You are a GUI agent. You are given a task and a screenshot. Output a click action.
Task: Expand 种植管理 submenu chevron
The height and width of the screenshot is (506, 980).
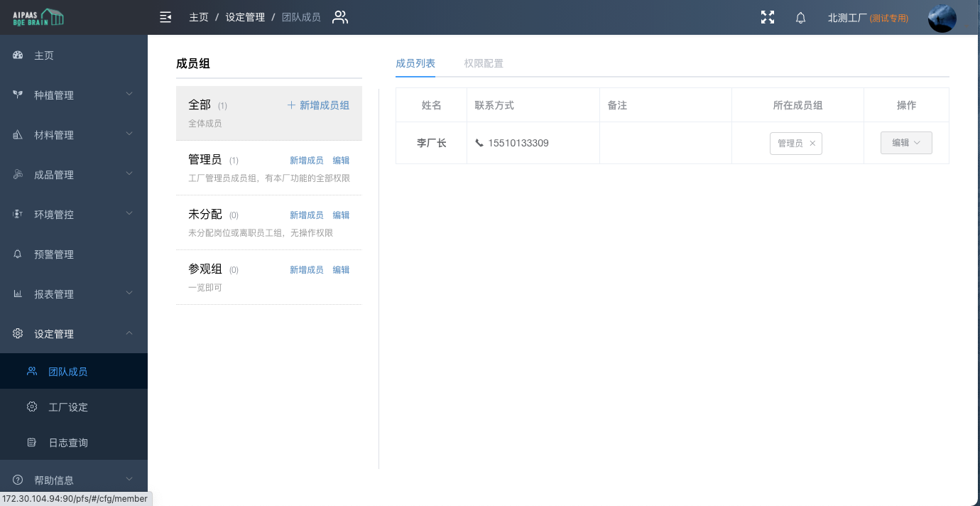point(129,94)
